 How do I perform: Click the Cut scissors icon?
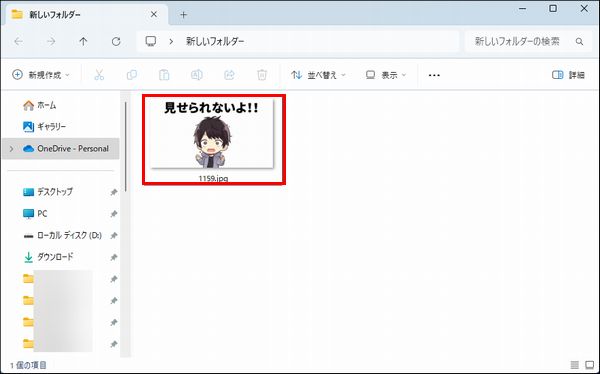coord(99,75)
